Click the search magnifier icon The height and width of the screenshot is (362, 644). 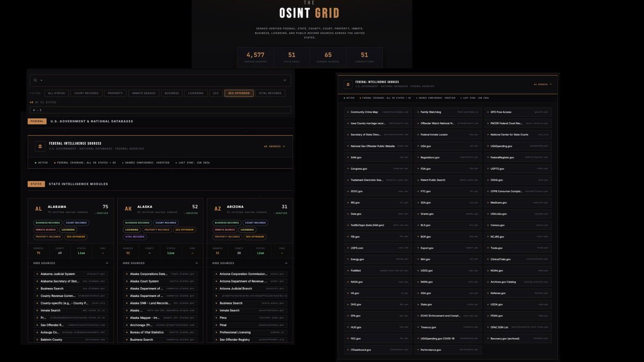(x=34, y=81)
